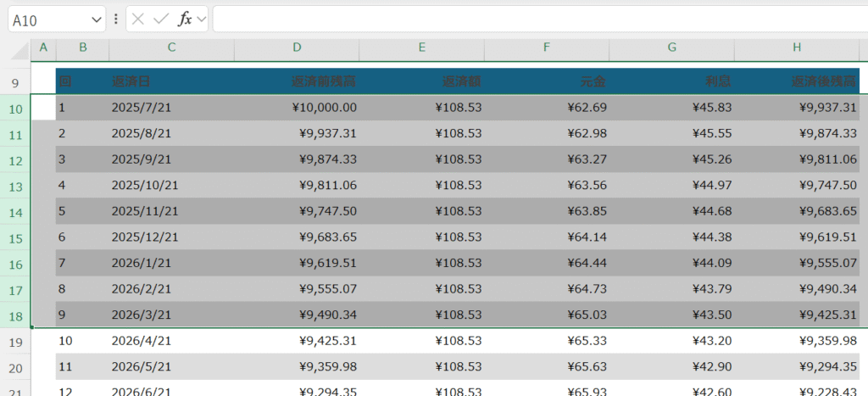Click the date cell 2025/9/21

(171, 159)
